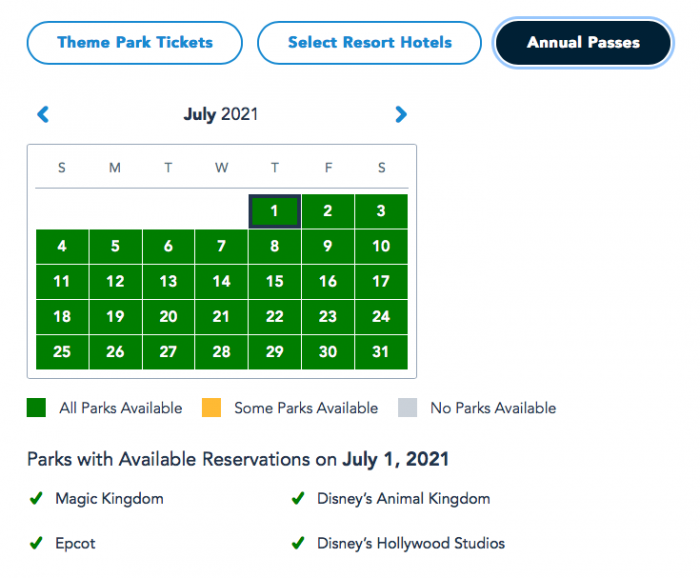
Task: Click Disney's Hollywood Studios checkmark icon
Action: click(x=297, y=544)
